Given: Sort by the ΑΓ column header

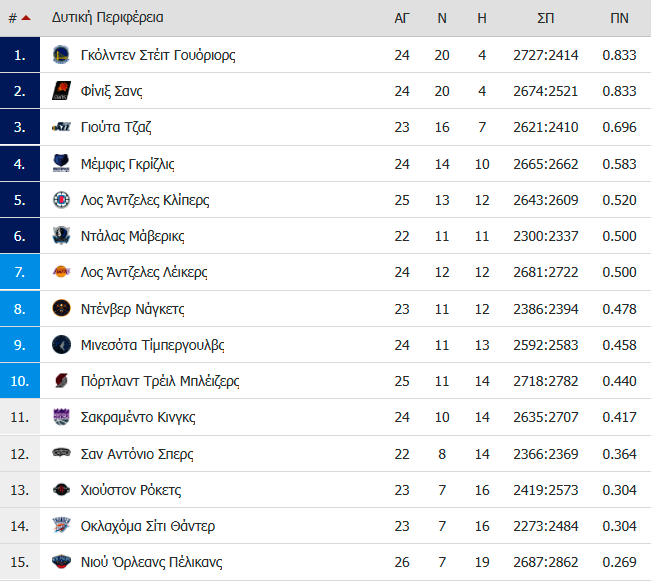Looking at the screenshot, I should (x=401, y=18).
